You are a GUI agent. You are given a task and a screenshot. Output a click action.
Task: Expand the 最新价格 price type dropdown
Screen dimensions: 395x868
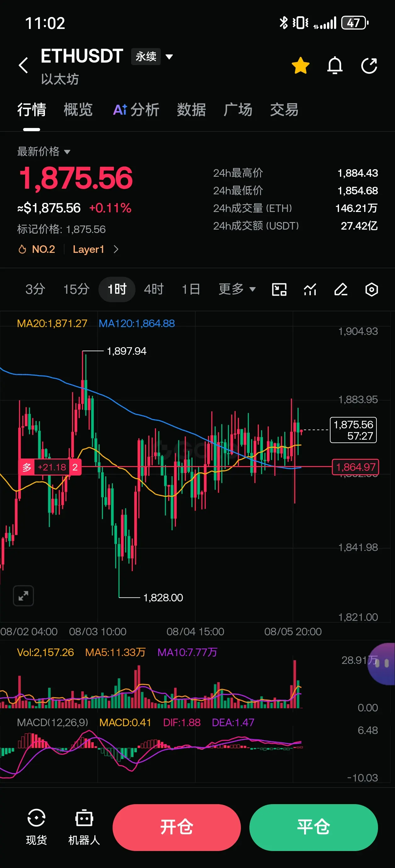(x=44, y=152)
